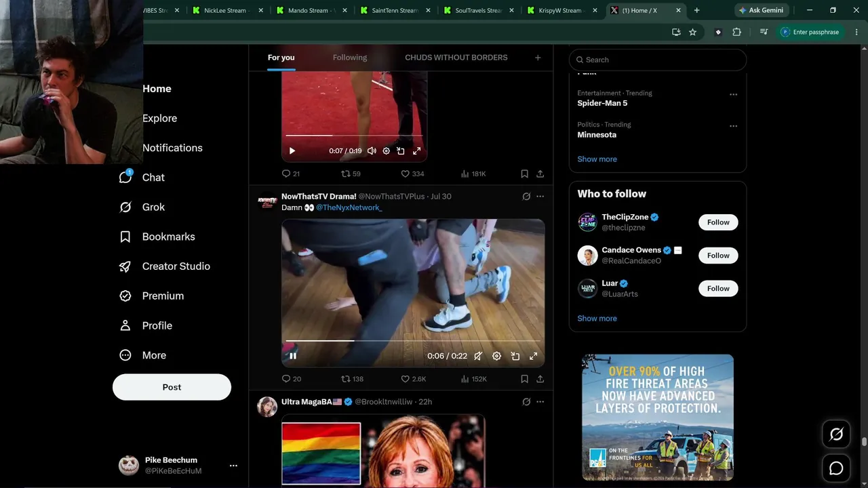
Task: Click Show more under trending topics
Action: 597,159
